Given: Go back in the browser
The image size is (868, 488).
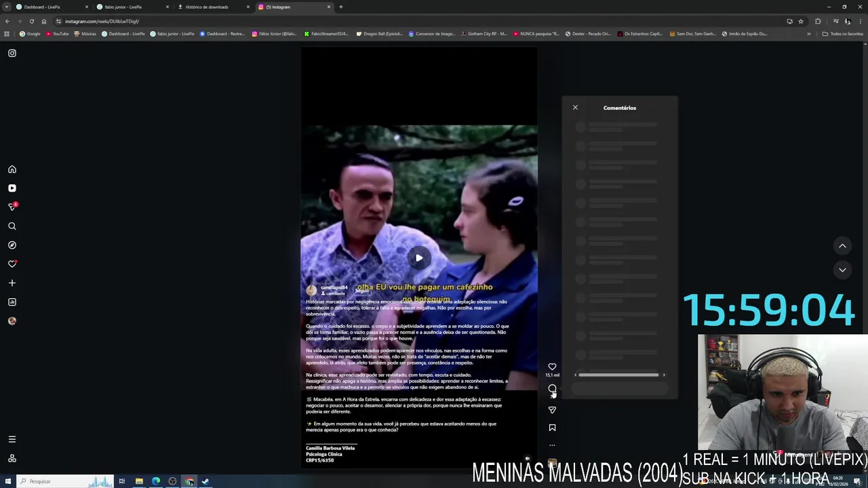Looking at the screenshot, I should pyautogui.click(x=7, y=21).
